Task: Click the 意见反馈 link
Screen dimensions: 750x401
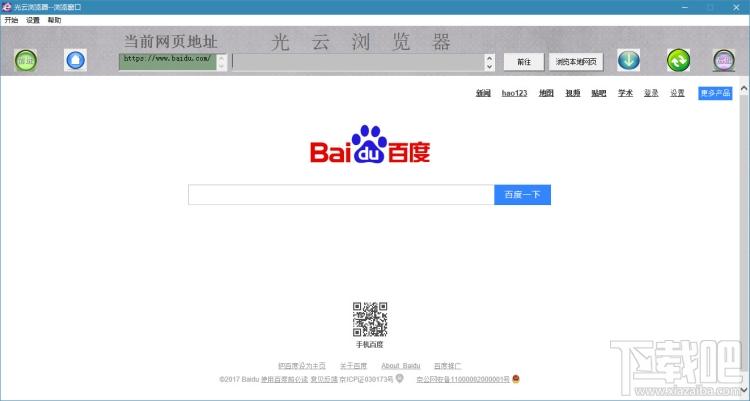Action: coord(324,379)
